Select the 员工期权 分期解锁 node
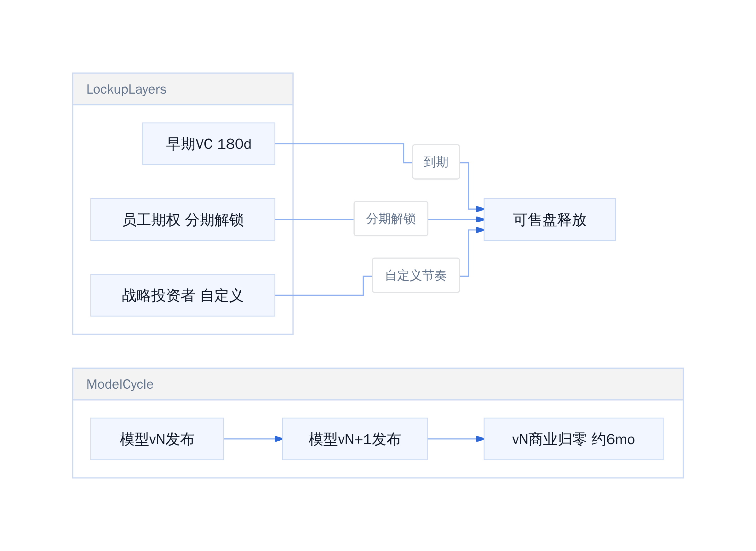Image resolution: width=756 pixels, height=551 pixels. pos(183,219)
